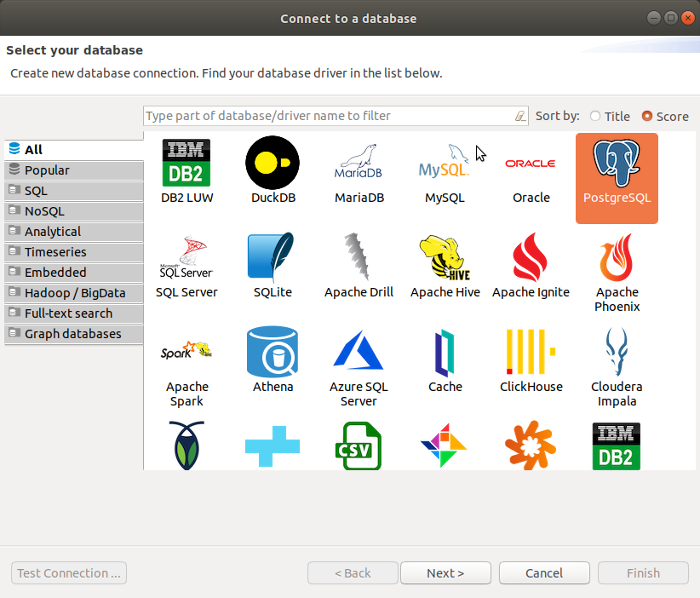
Task: Select the ClickHouse driver icon
Action: tap(531, 352)
